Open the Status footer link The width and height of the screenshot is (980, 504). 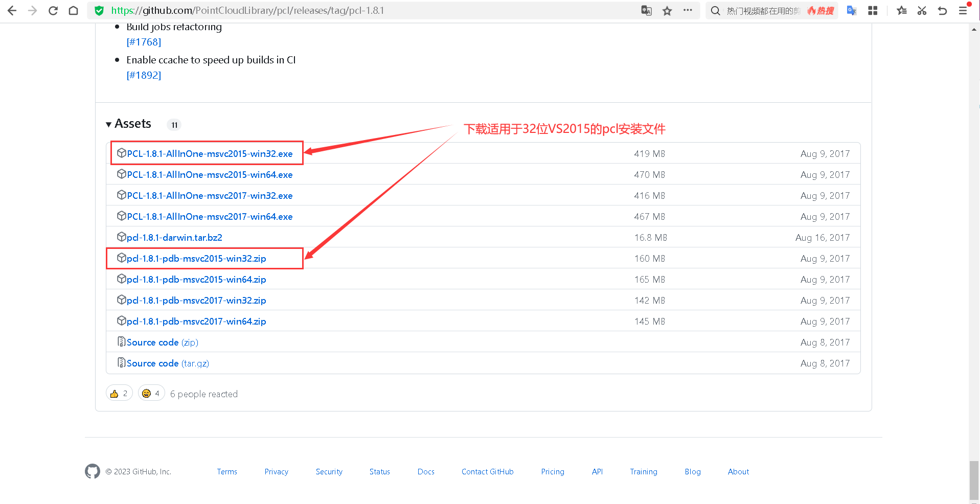click(380, 471)
